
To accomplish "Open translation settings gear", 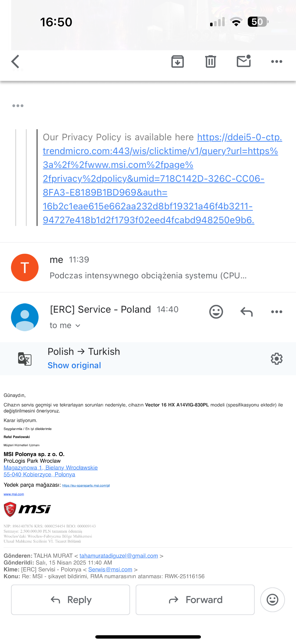I will pos(276,359).
